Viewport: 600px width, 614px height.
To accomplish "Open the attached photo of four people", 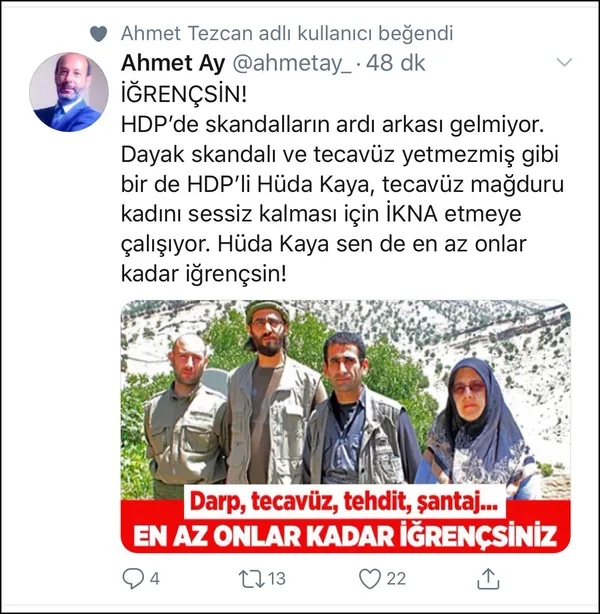I will [x=345, y=426].
